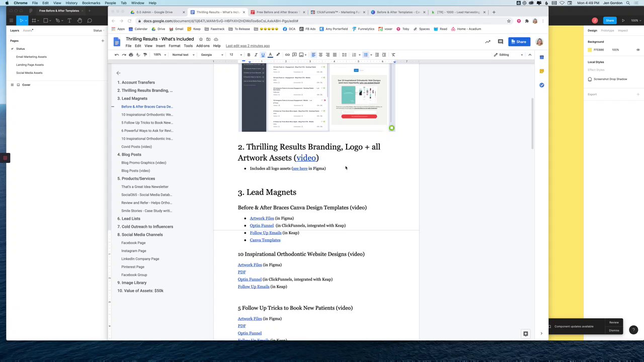Toggle italic formatting
Viewport: 644px width, 362px height.
tap(256, 55)
